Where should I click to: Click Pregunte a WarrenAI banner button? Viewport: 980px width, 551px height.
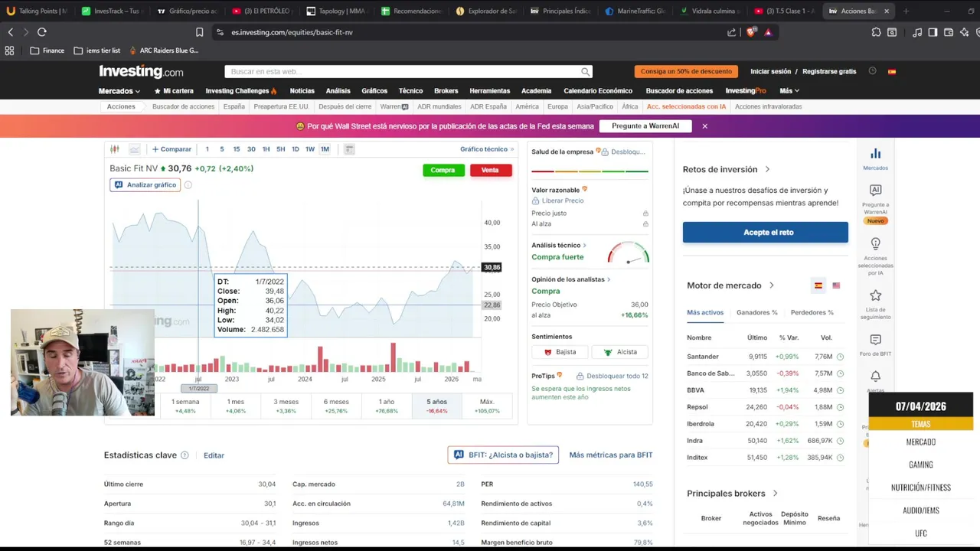point(645,126)
